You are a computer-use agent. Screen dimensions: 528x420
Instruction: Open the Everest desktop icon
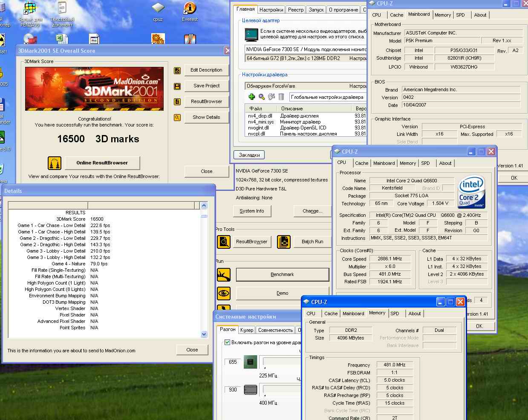point(190,12)
